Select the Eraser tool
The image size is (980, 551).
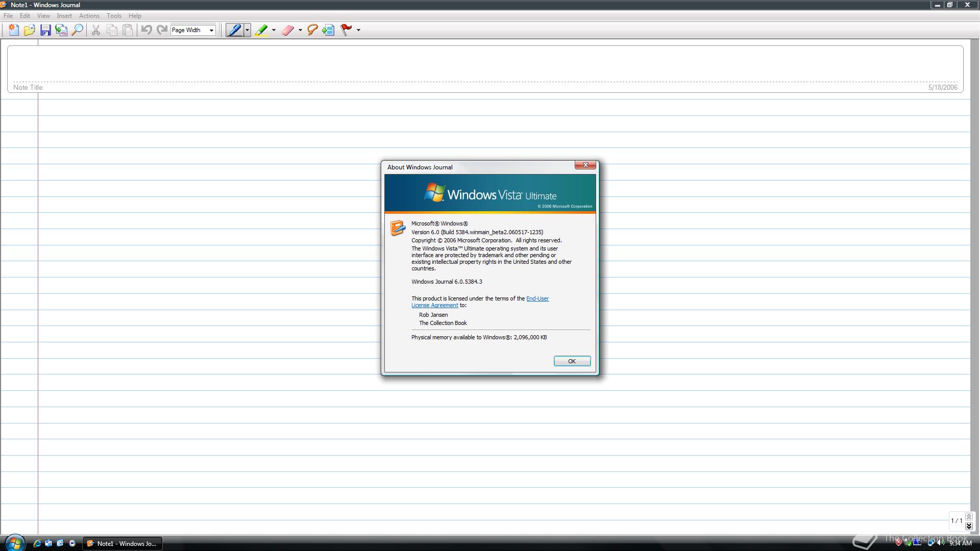288,30
